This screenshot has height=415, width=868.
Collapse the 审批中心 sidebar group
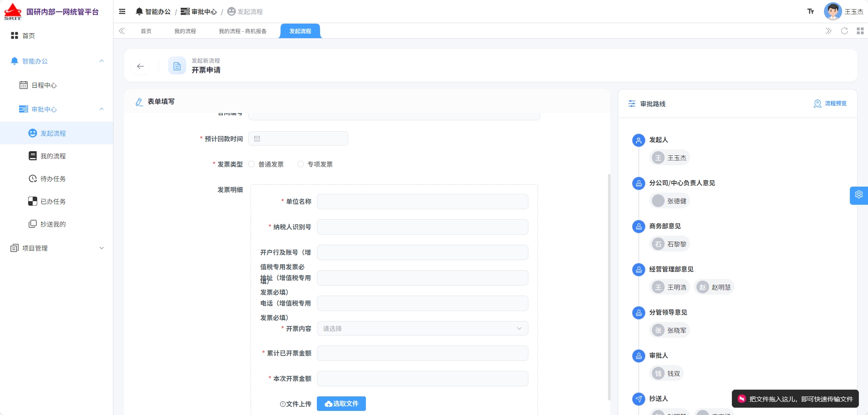tap(102, 109)
